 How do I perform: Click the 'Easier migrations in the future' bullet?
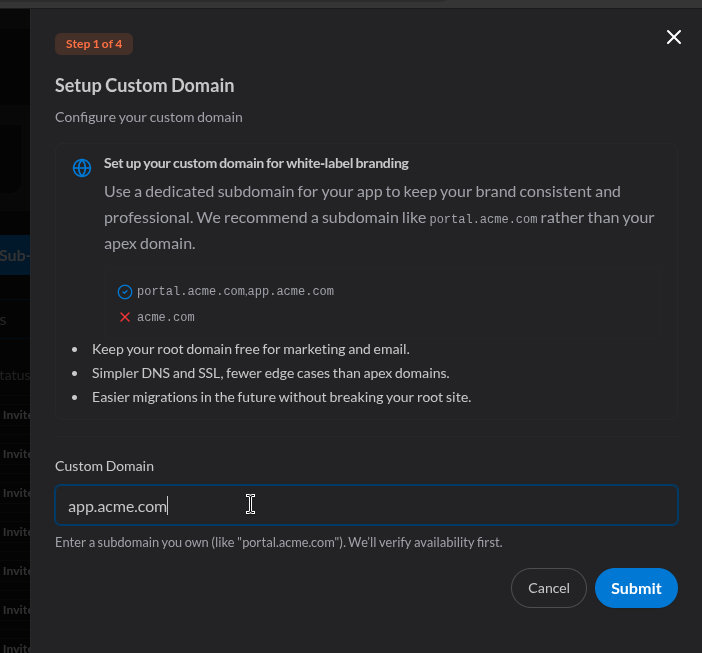tap(281, 397)
